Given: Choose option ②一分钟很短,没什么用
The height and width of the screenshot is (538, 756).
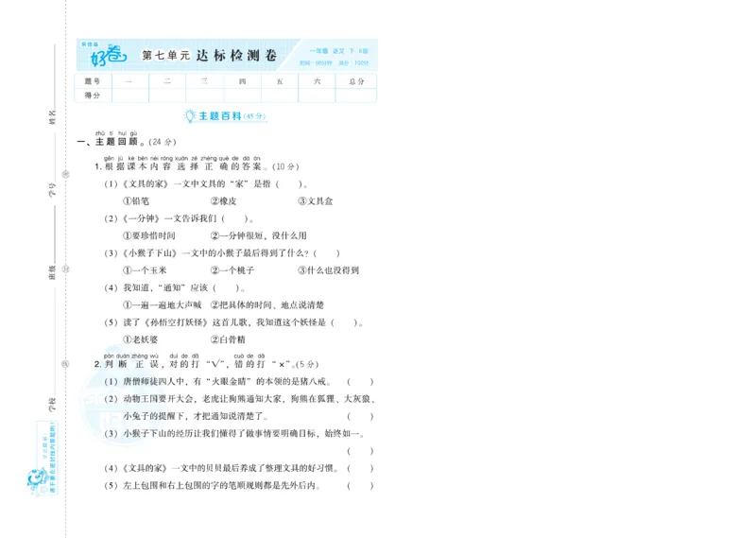Looking at the screenshot, I should 258,236.
